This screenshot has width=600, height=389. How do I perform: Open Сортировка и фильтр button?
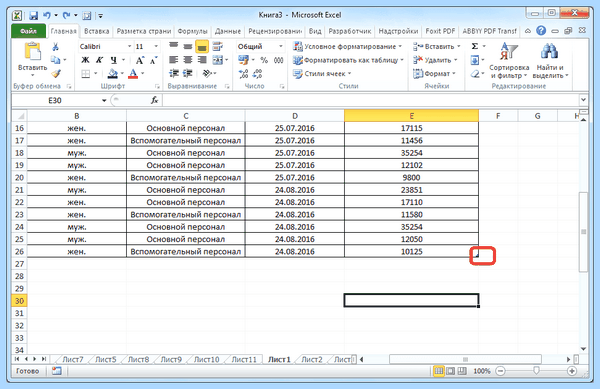(509, 60)
